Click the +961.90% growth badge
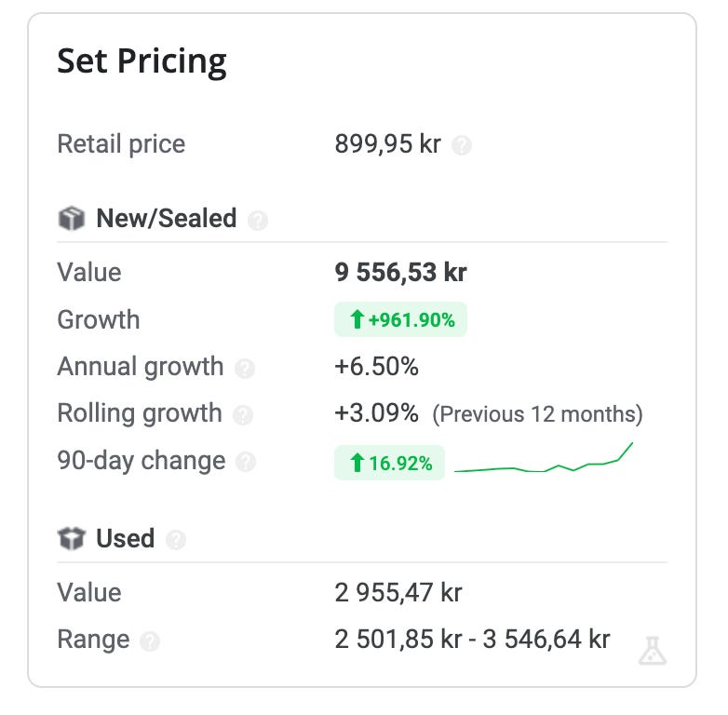 pos(400,319)
